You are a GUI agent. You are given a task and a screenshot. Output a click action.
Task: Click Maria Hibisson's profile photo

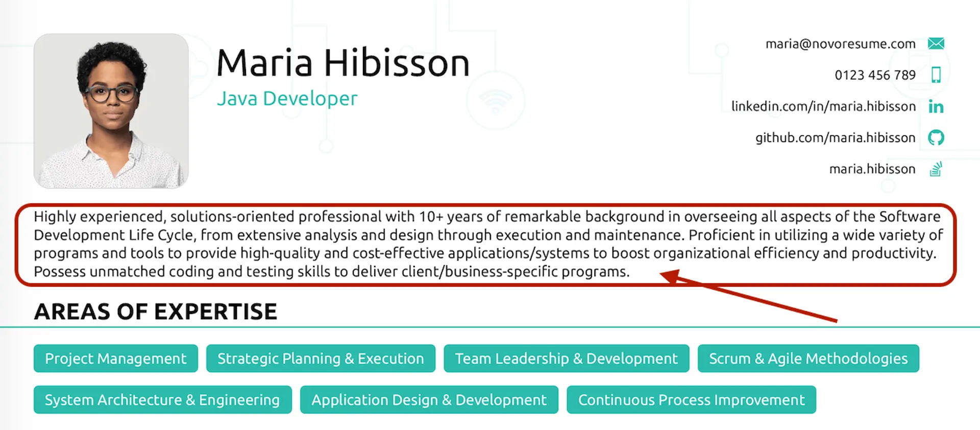pyautogui.click(x=111, y=111)
